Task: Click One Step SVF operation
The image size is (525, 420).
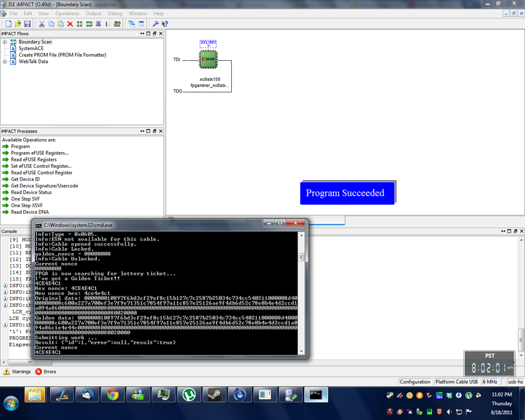Action: pyautogui.click(x=25, y=199)
